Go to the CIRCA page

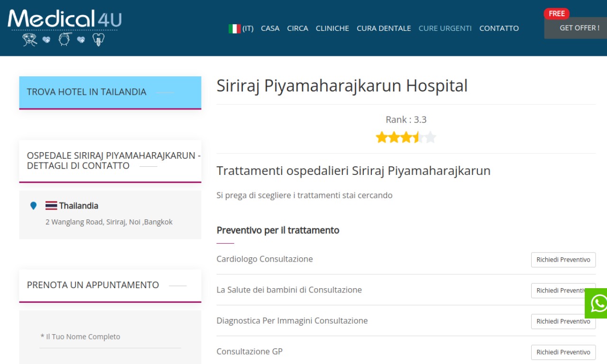[297, 28]
